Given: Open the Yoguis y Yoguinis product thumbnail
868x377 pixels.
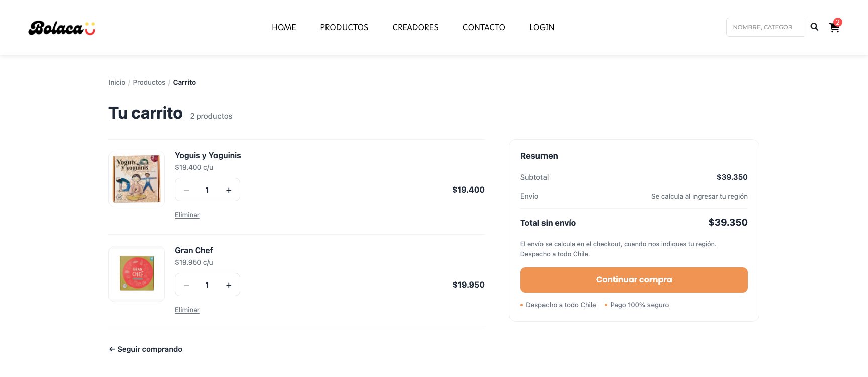Looking at the screenshot, I should 137,179.
